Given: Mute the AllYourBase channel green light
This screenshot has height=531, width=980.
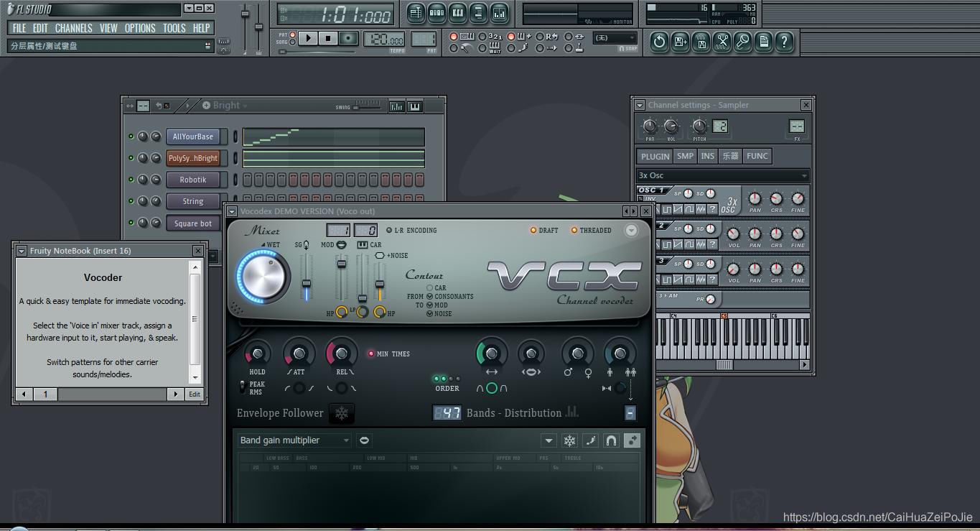Looking at the screenshot, I should click(x=131, y=137).
